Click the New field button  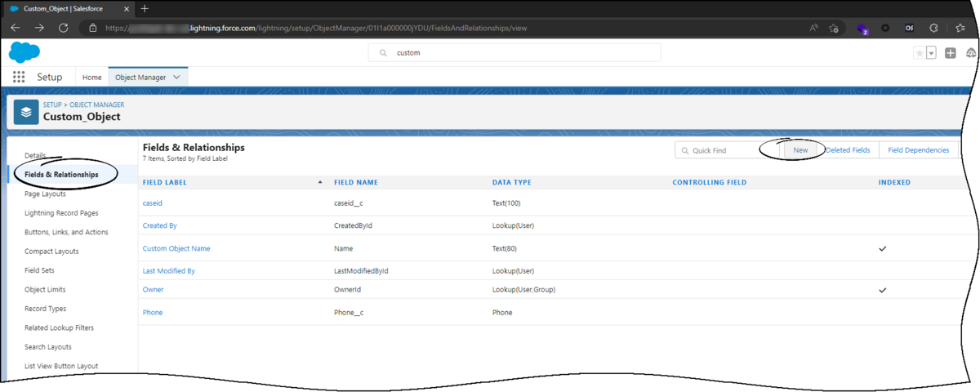coord(800,150)
